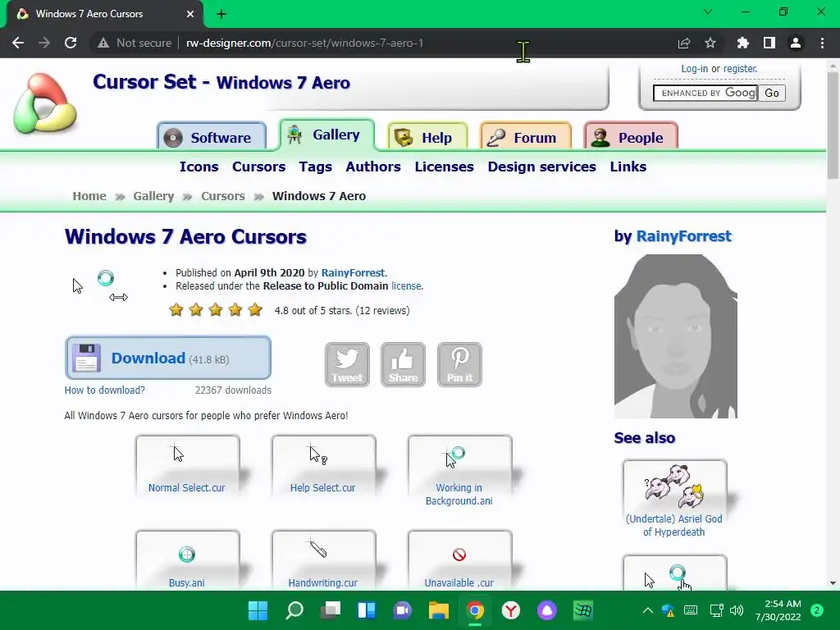Image resolution: width=840 pixels, height=630 pixels.
Task: Click the RainyForrest author portrait
Action: (x=676, y=336)
